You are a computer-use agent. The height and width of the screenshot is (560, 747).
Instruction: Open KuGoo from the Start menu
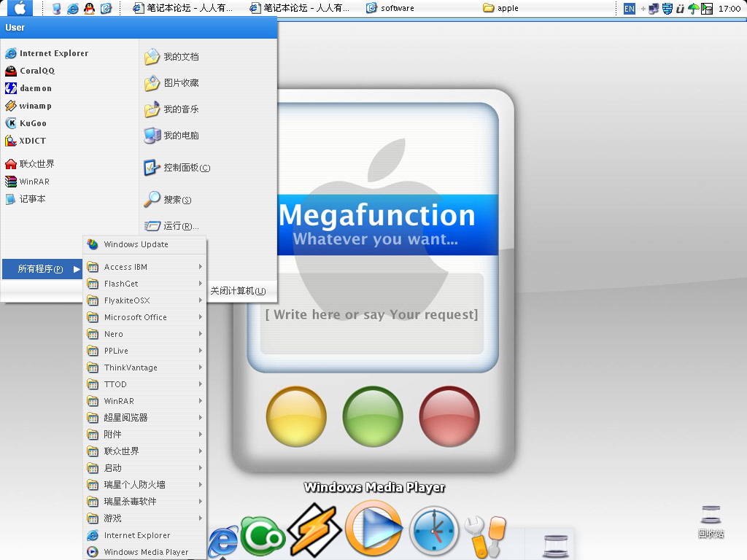point(26,123)
